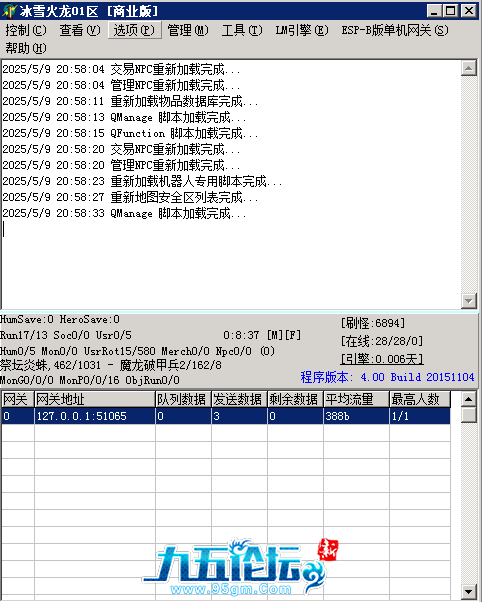Image resolution: width=482 pixels, height=602 pixels.
Task: Click the [在线:28/28/0] status label
Action: (382, 341)
